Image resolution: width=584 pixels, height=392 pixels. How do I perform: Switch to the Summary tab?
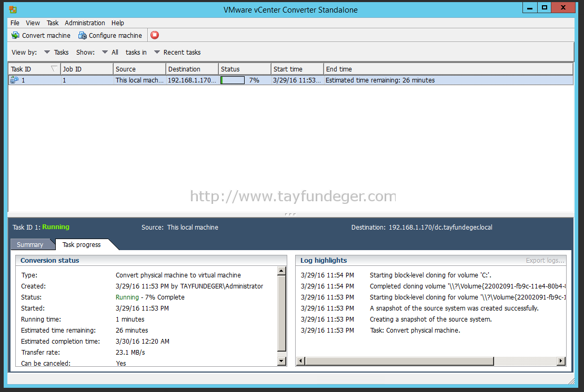tap(30, 244)
